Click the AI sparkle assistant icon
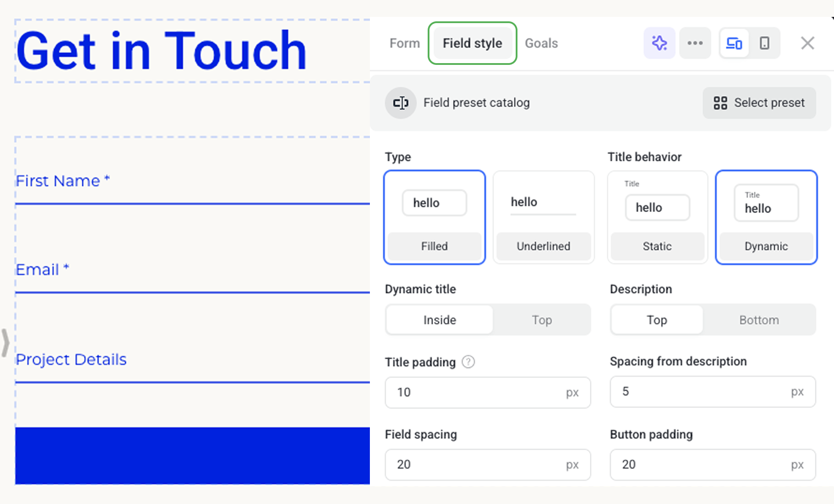The width and height of the screenshot is (834, 504). click(x=659, y=43)
